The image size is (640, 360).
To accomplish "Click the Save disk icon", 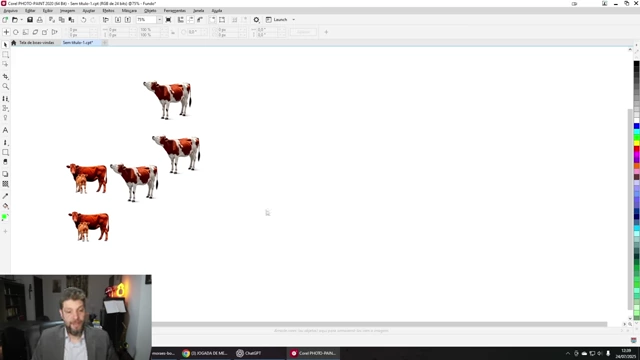I will click(x=30, y=20).
